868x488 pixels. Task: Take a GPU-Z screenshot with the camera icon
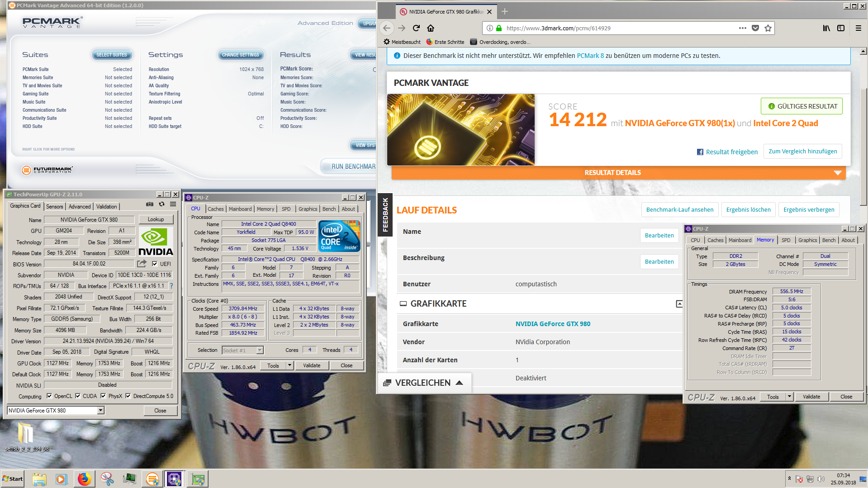click(150, 204)
